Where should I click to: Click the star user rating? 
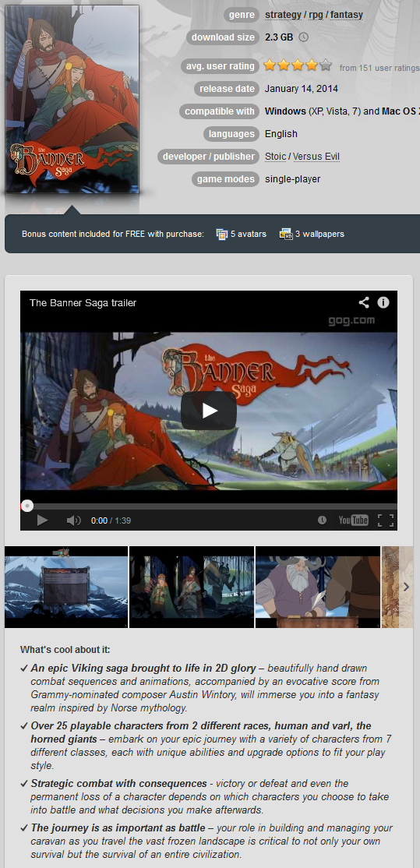[298, 66]
